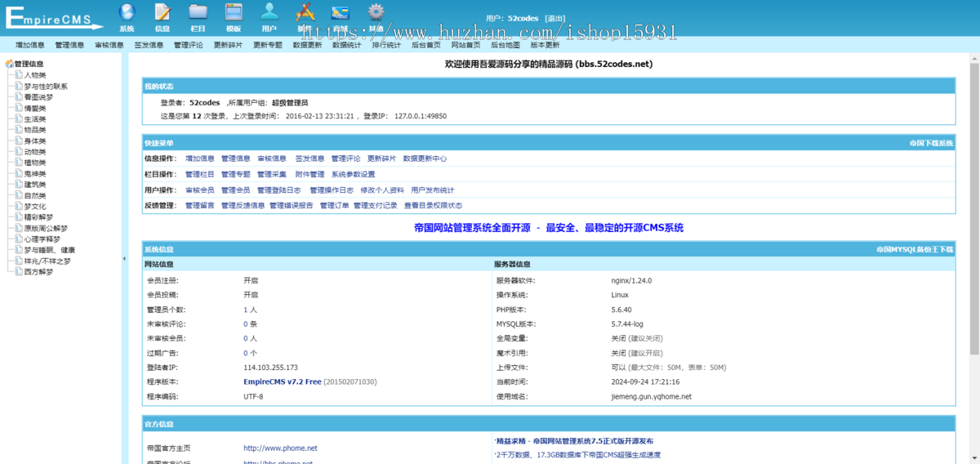
Task: Open the 系统 globe icon module
Action: pos(127,17)
